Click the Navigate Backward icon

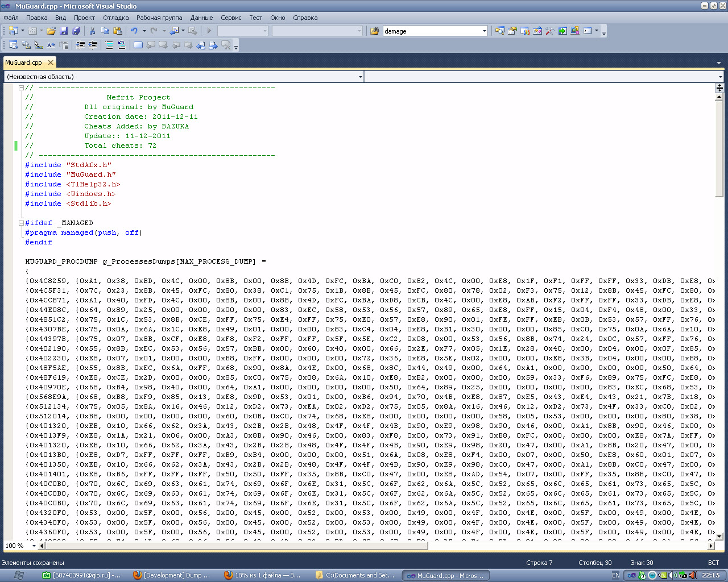[x=175, y=31]
